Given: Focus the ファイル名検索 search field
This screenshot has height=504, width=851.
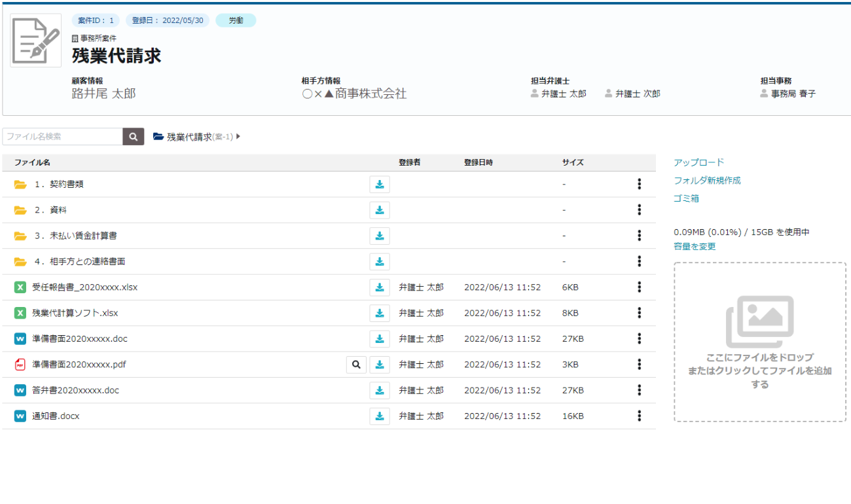Looking at the screenshot, I should click(62, 137).
